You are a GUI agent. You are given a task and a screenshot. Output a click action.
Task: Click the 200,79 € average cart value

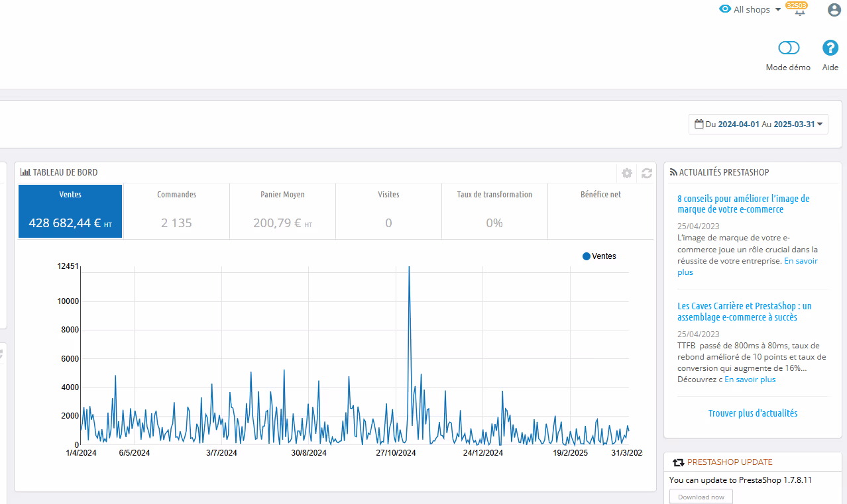282,223
